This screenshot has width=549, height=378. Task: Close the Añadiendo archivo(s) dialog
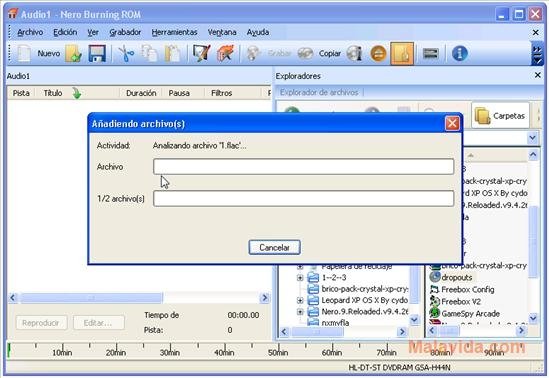pyautogui.click(x=452, y=124)
